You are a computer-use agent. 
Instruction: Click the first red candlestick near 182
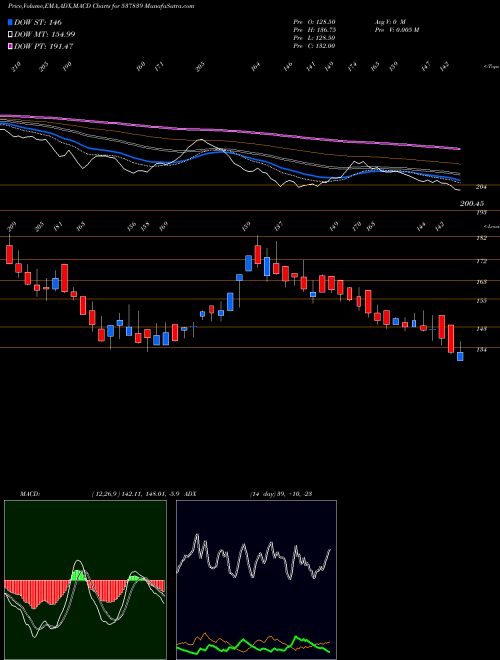click(x=9, y=255)
